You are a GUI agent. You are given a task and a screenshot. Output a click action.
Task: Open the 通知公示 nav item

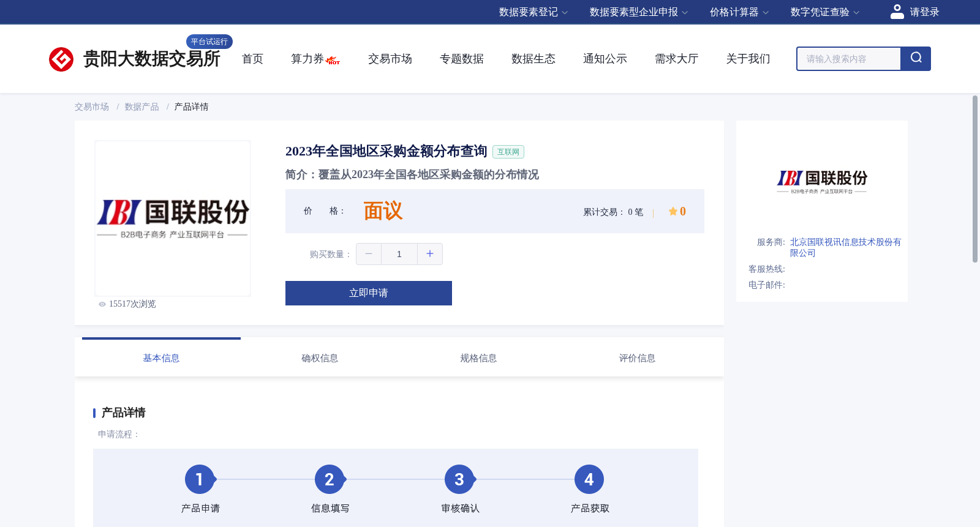point(605,59)
